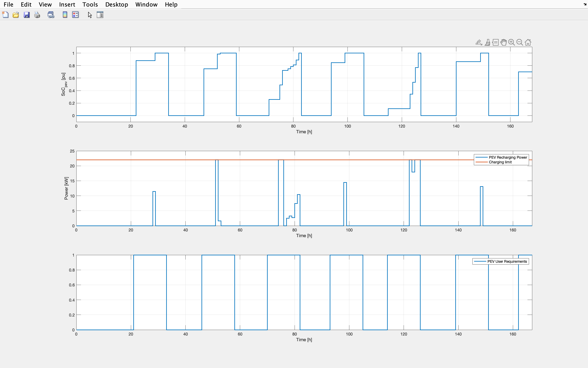Select the 'Power [kW]' y-axis label

(x=66, y=188)
